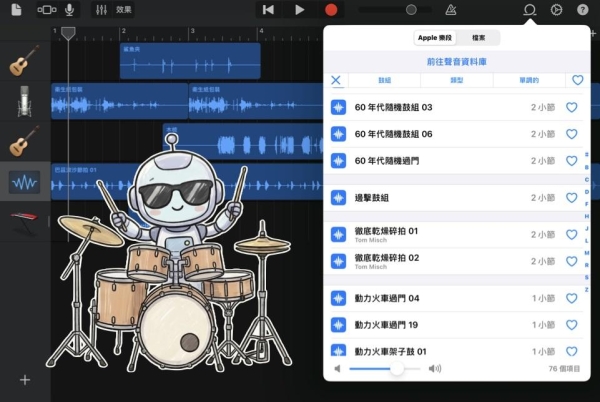This screenshot has width=600, height=402.
Task: Open song settings gear icon
Action: pyautogui.click(x=556, y=10)
